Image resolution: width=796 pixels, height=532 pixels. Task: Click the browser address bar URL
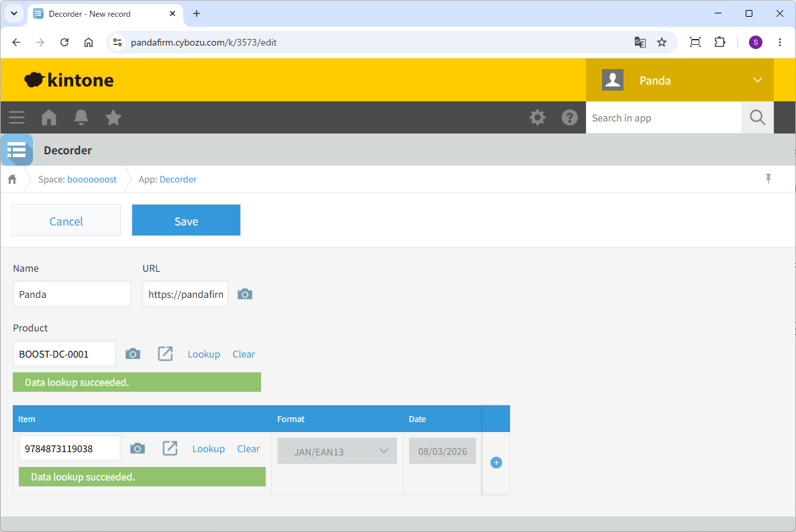pyautogui.click(x=203, y=42)
